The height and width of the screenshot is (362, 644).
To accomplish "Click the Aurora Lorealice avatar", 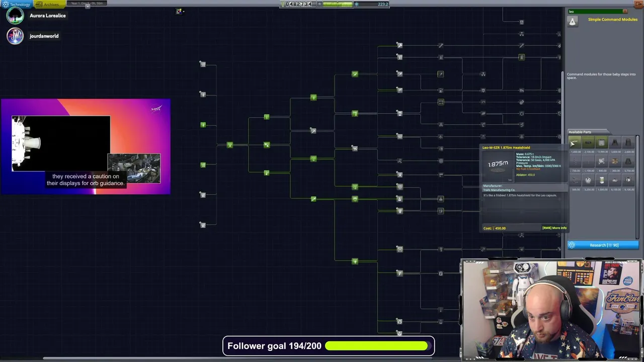I will (15, 16).
